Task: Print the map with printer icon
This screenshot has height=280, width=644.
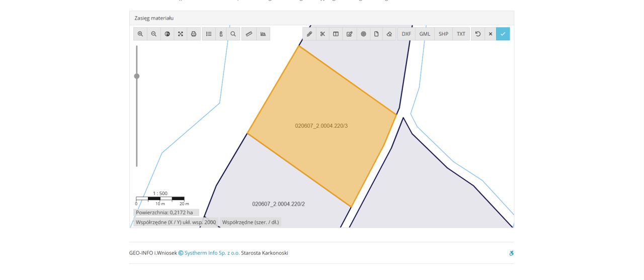Action: pyautogui.click(x=194, y=34)
